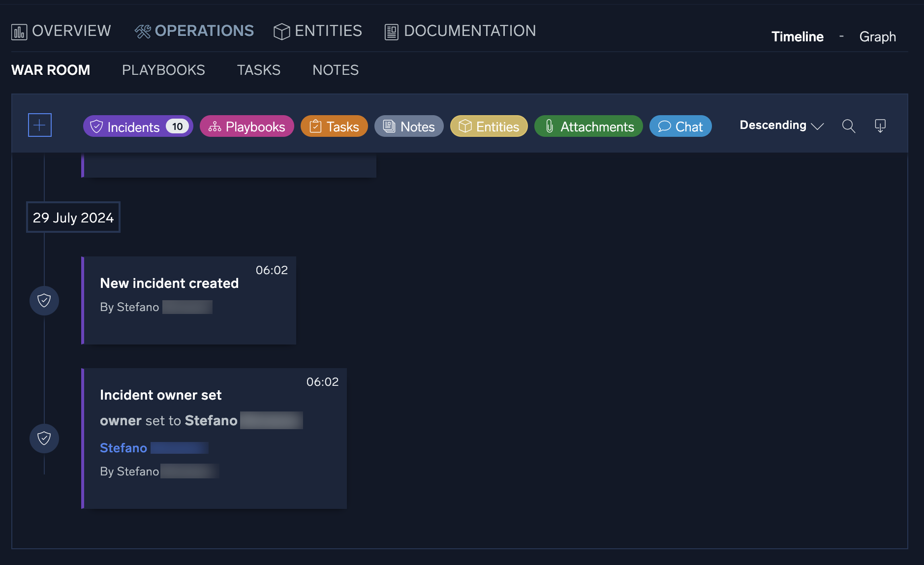Toggle the Tasks filter chip
This screenshot has height=565, width=924.
334,126
